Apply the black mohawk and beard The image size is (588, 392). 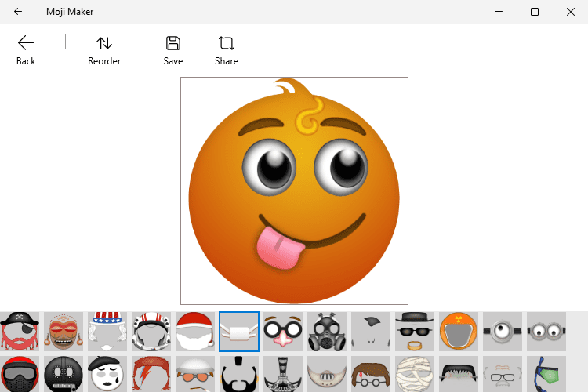point(239,374)
